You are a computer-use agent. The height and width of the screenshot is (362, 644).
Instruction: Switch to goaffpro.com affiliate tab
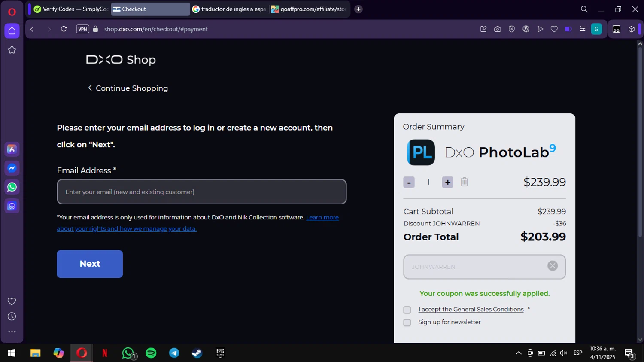[x=309, y=9]
